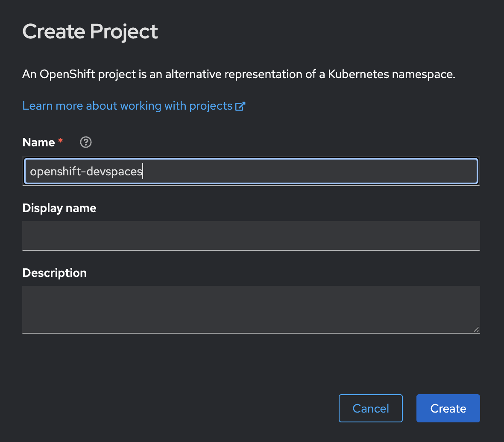
Task: Click the Display name input field
Action: click(251, 236)
